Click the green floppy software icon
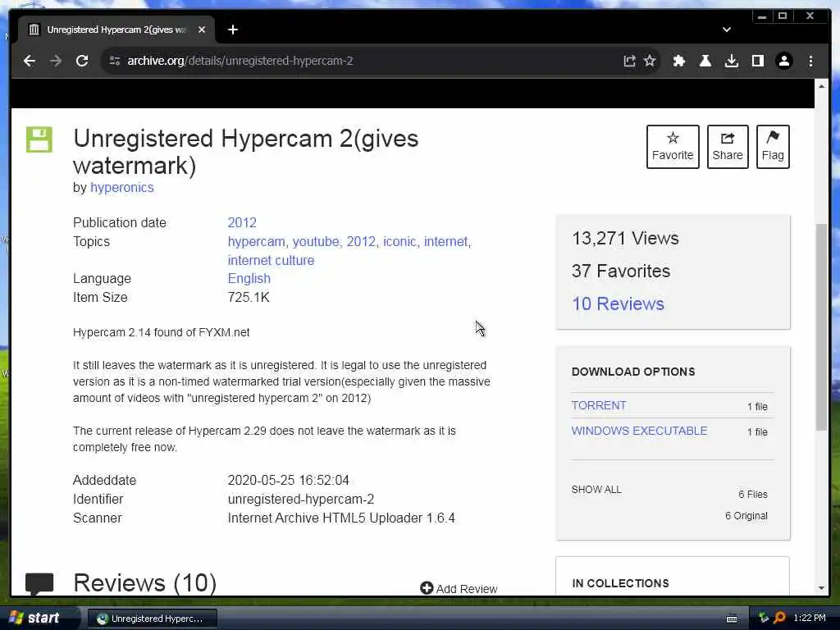This screenshot has height=630, width=840. pyautogui.click(x=39, y=139)
